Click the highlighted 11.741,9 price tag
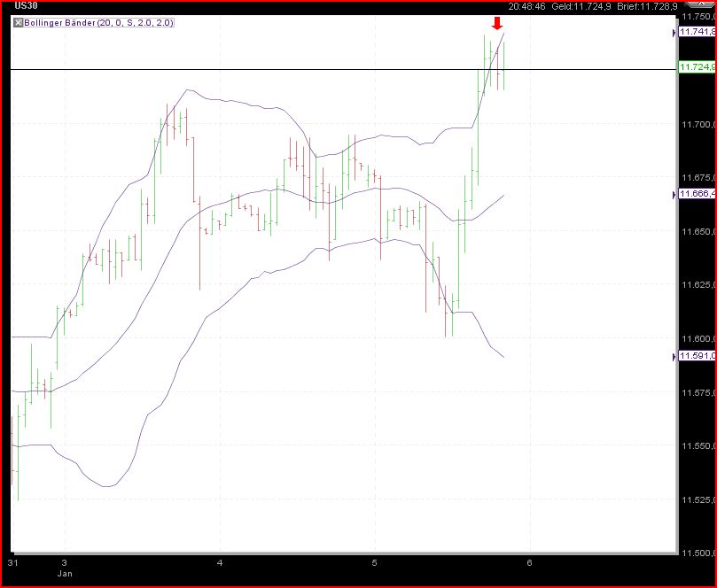The height and width of the screenshot is (588, 717). click(697, 33)
